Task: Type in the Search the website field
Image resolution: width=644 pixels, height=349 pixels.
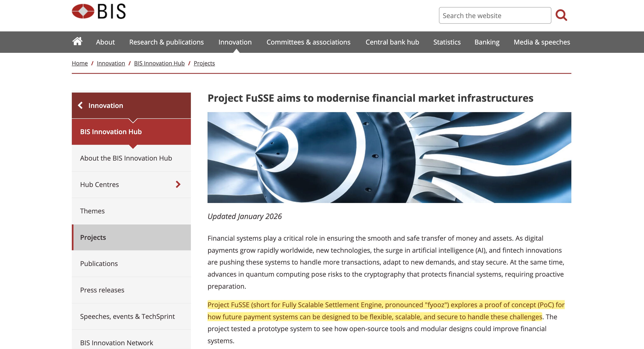Action: pyautogui.click(x=495, y=15)
